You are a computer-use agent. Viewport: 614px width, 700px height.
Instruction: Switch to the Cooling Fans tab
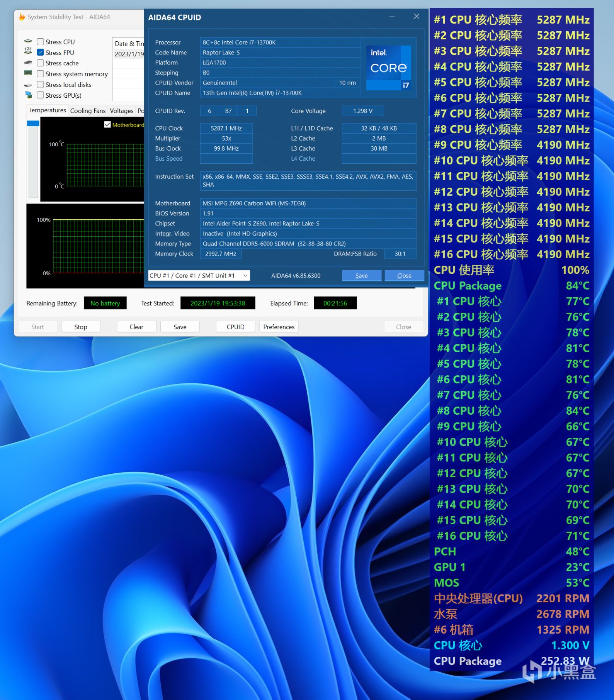(x=88, y=111)
